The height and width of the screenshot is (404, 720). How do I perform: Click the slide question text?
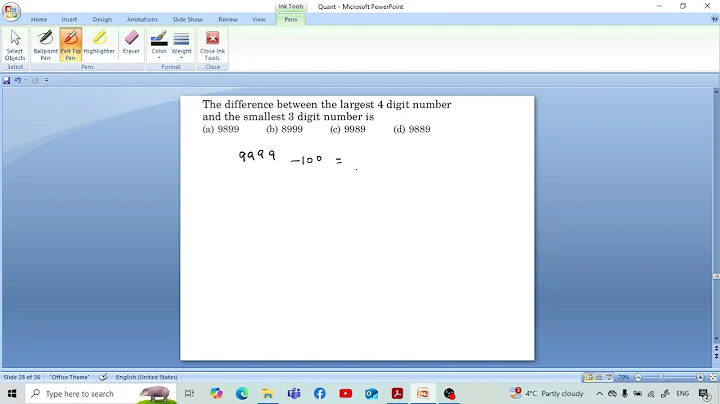[326, 111]
